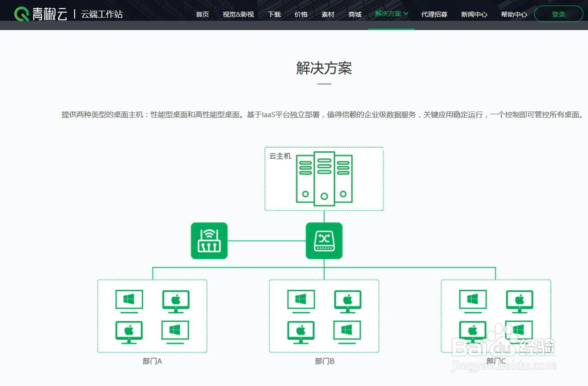588x386 pixels.
Task: Open the 新闻中心 page
Action: click(474, 14)
